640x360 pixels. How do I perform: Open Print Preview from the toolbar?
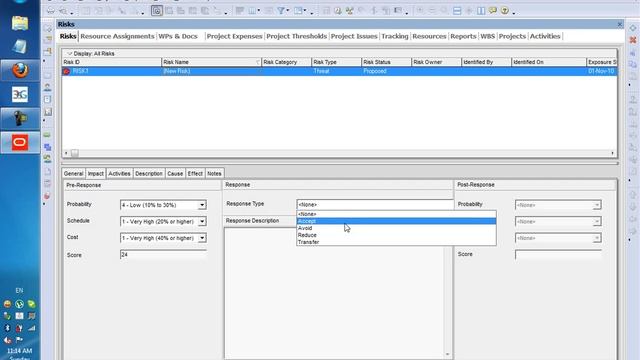pyautogui.click(x=63, y=11)
